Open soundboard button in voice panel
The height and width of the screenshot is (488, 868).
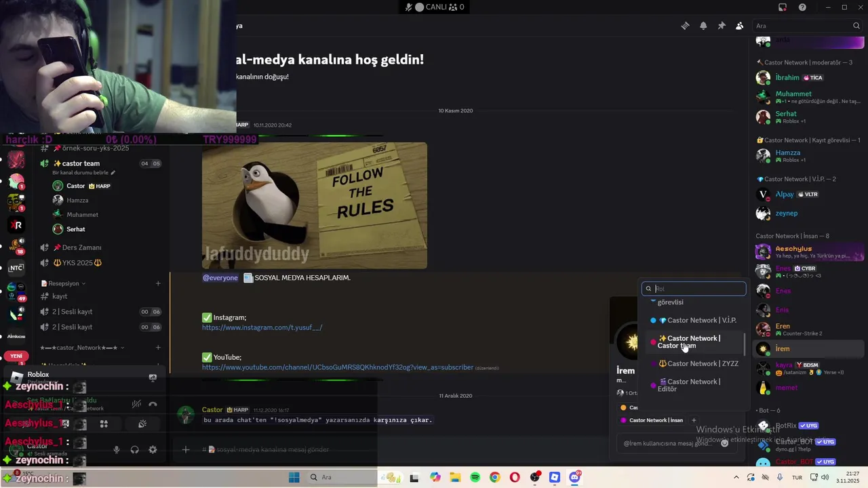pos(142,424)
